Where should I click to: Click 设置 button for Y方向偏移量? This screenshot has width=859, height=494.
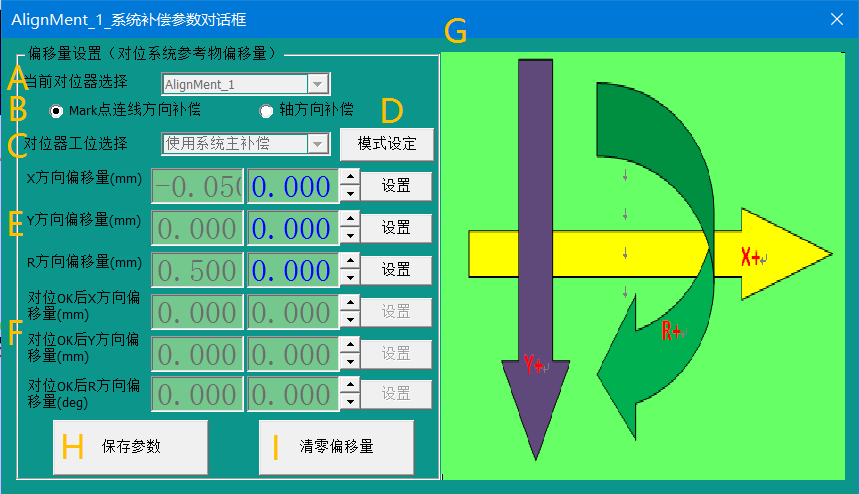pos(396,228)
